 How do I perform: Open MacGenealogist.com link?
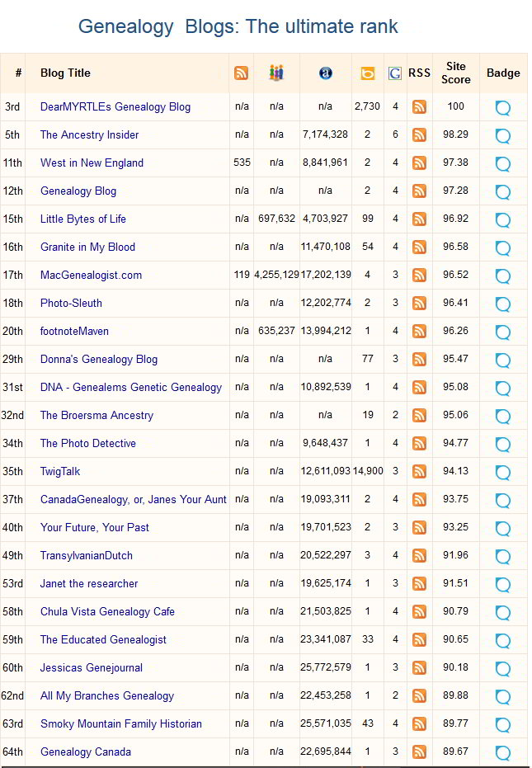[91, 275]
